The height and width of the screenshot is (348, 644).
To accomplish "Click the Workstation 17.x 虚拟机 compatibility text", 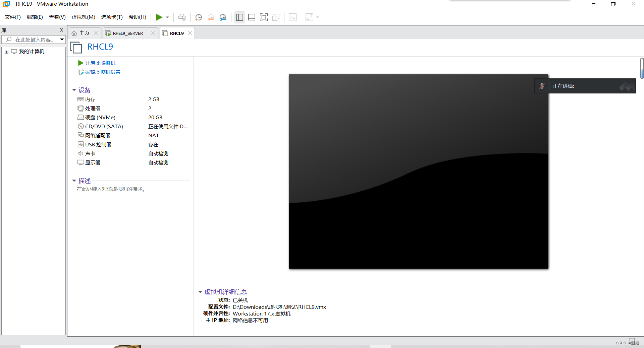I will pos(262,314).
